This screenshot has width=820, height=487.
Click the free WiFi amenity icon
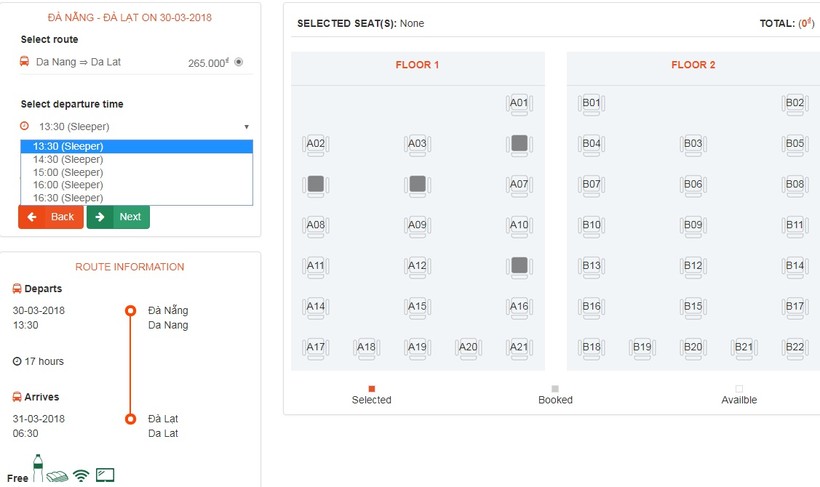click(x=81, y=476)
